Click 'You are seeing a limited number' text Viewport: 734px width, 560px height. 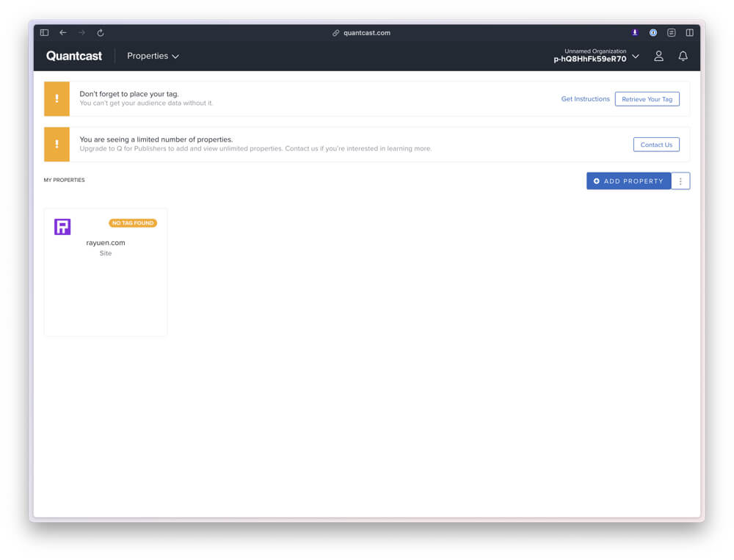coord(156,139)
